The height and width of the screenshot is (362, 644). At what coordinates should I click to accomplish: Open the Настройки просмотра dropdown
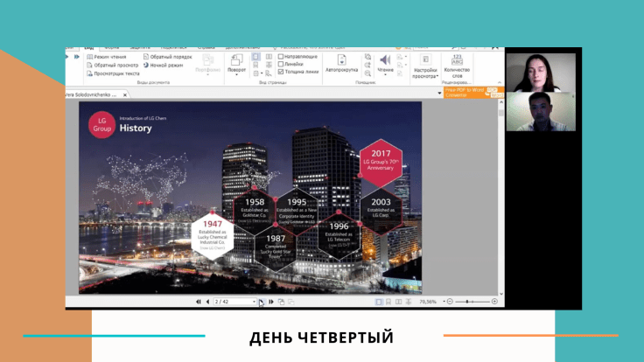tap(425, 72)
